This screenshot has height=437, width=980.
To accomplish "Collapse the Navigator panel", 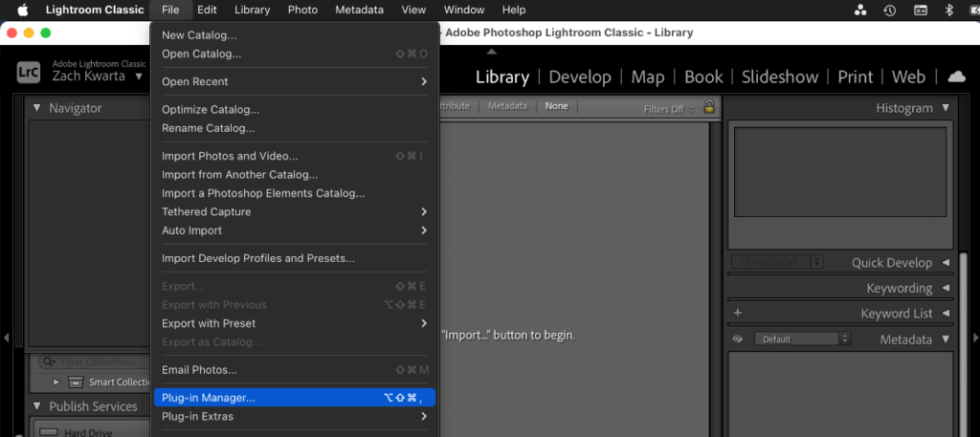I will (37, 108).
